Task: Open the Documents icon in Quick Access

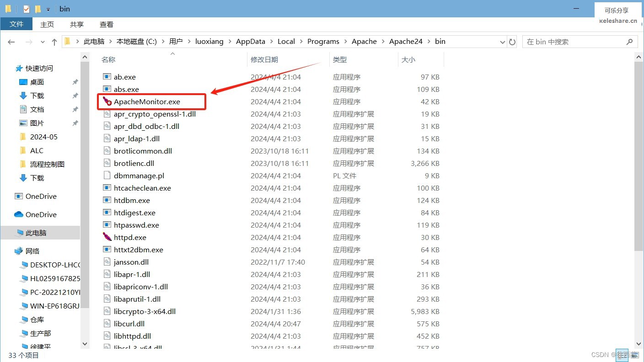Action: (x=23, y=109)
